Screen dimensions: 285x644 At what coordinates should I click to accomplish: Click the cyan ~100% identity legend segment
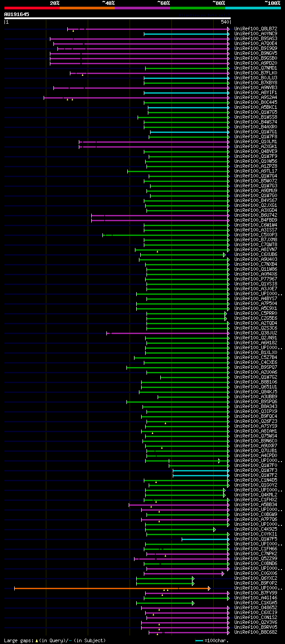(x=253, y=8)
